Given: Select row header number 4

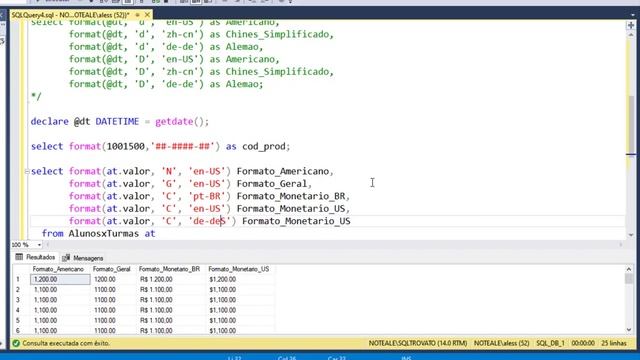Looking at the screenshot, I should click(x=18, y=310).
